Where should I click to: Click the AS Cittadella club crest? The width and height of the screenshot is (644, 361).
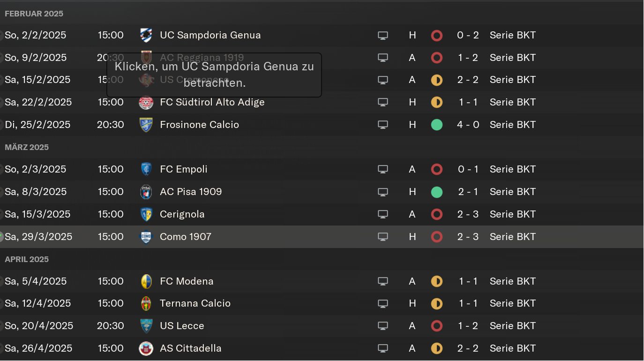pos(146,348)
